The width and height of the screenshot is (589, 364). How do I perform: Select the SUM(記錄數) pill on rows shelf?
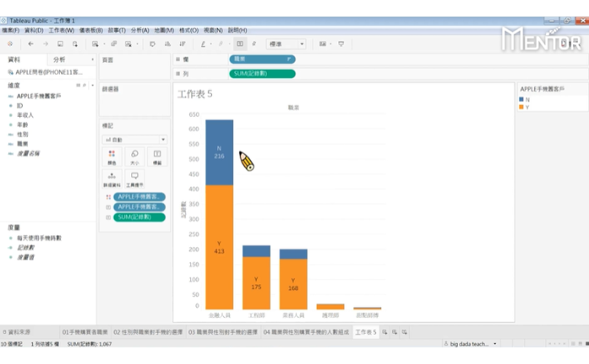[x=262, y=74]
